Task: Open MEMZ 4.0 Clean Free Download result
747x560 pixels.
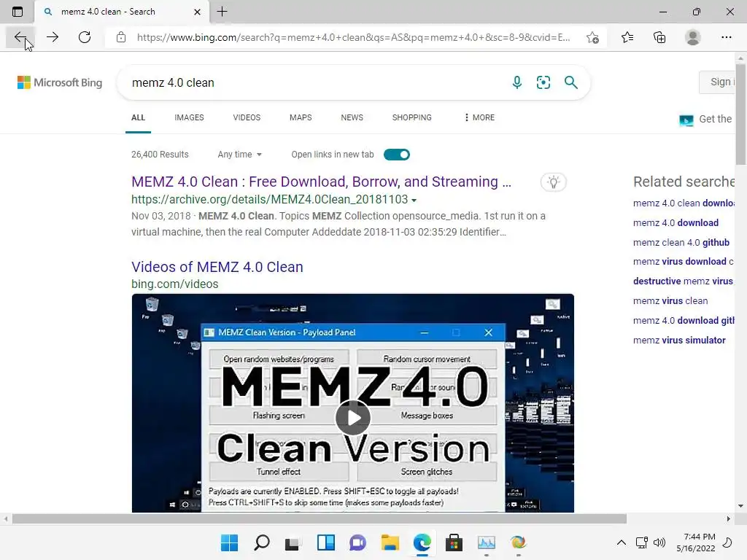Action: (x=321, y=182)
